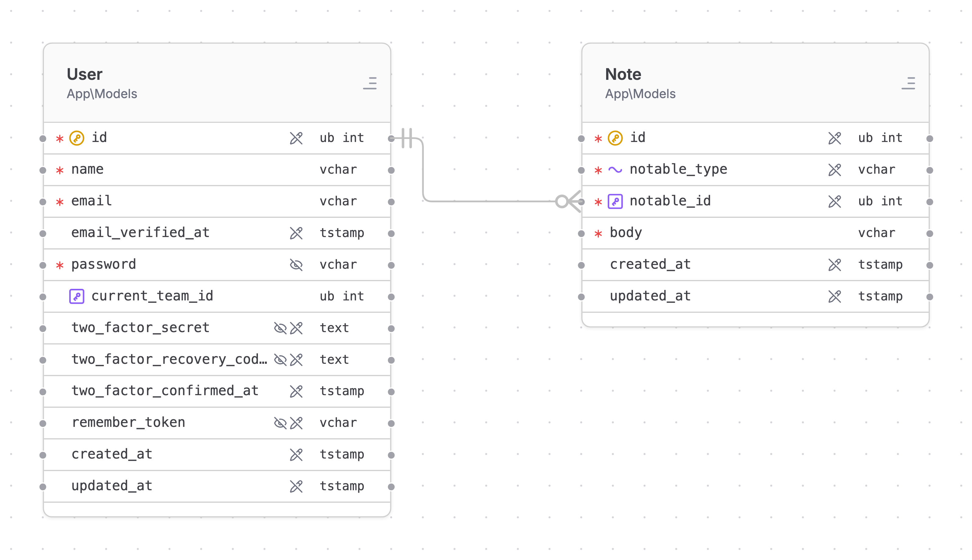Click the not-fillable pencil icon on User id
The width and height of the screenshot is (972, 560).
click(x=296, y=138)
